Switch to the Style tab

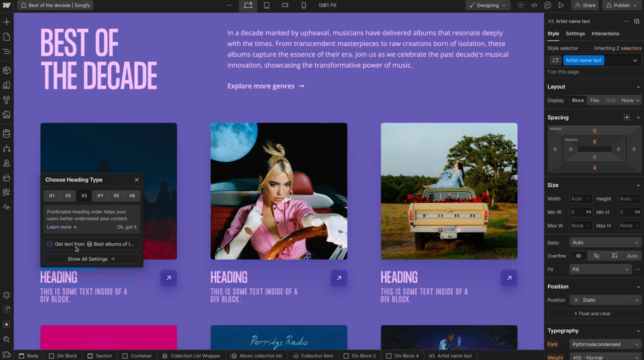coord(553,34)
